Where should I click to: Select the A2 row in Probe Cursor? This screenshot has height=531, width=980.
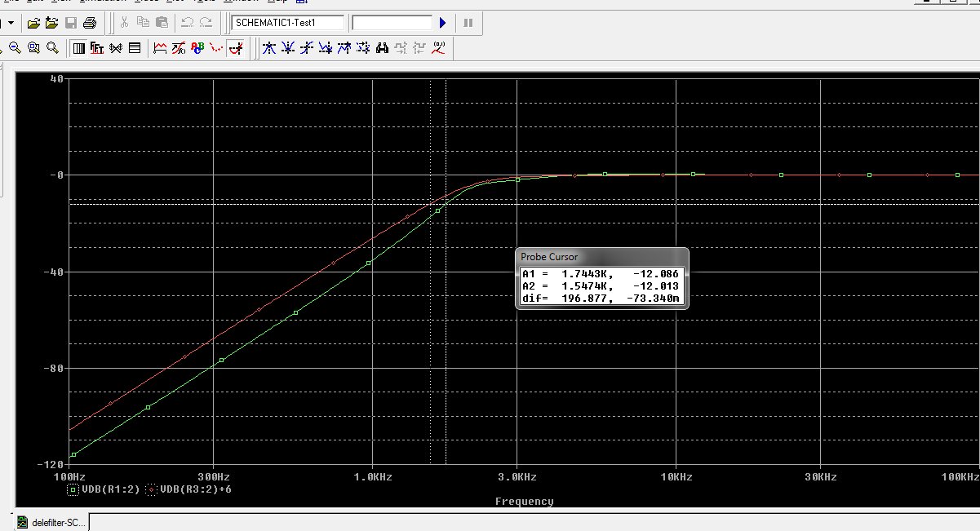600,286
